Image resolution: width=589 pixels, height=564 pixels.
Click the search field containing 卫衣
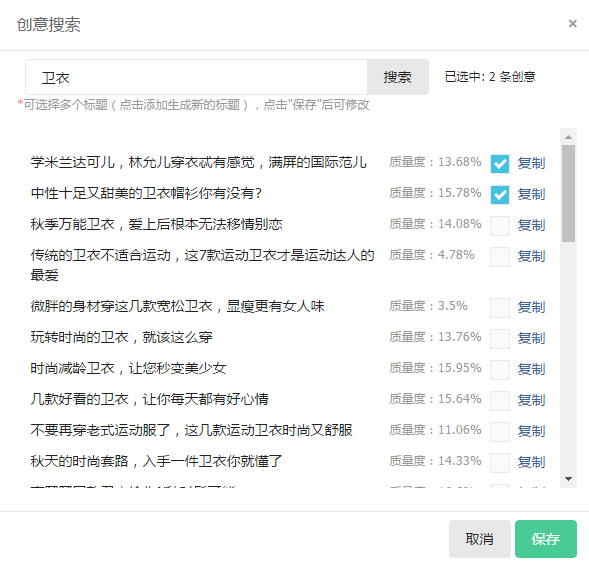tap(196, 77)
